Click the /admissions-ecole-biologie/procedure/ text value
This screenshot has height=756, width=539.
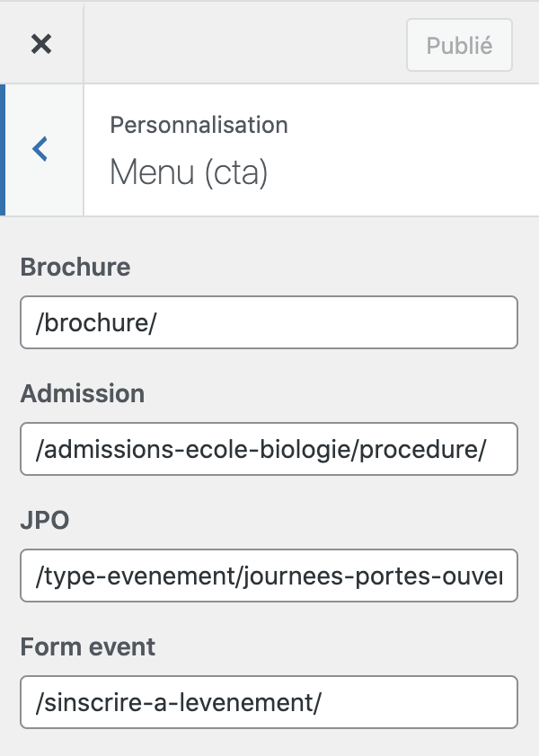point(261,449)
